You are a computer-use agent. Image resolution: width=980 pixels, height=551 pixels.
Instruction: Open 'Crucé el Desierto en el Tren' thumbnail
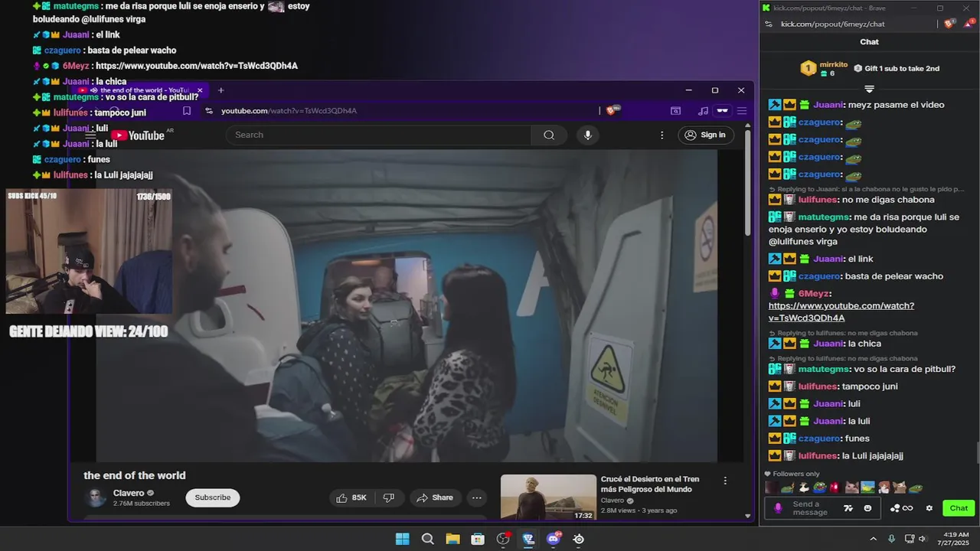(548, 497)
